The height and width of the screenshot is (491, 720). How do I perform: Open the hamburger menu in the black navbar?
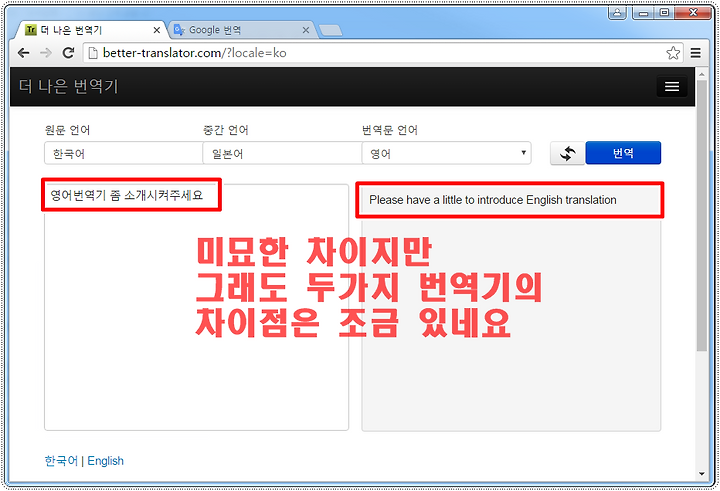click(x=672, y=86)
